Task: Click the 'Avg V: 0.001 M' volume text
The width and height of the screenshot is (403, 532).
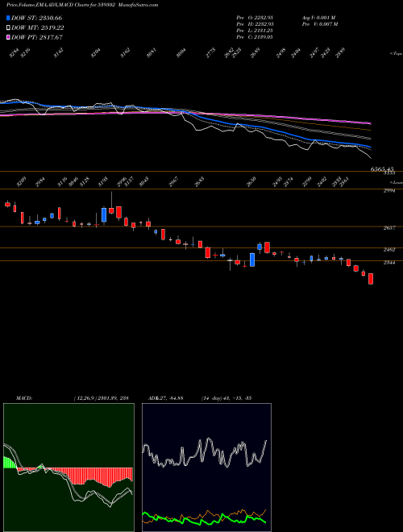Action: pyautogui.click(x=318, y=18)
